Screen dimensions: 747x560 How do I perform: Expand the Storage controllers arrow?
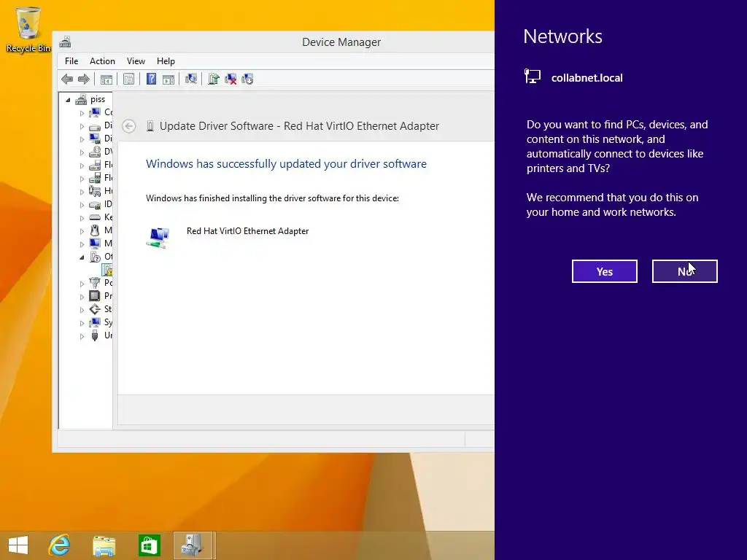point(82,310)
